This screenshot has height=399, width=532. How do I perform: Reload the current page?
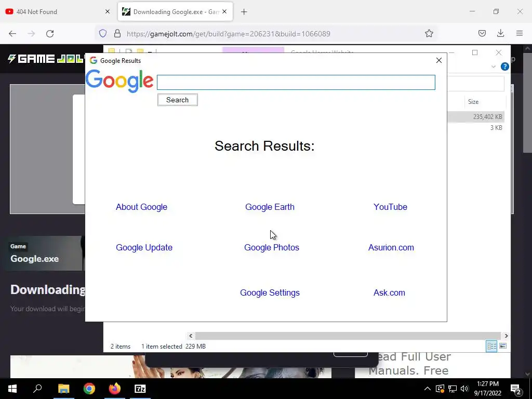coord(50,34)
